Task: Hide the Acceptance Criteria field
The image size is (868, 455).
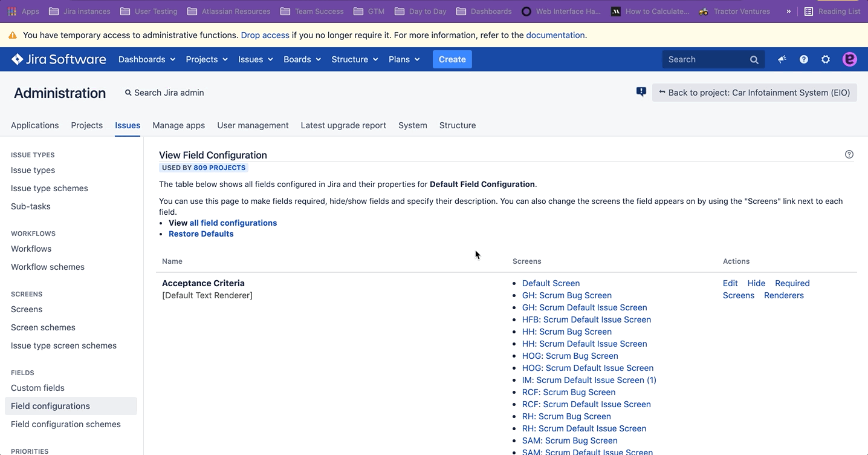Action: [x=756, y=283]
